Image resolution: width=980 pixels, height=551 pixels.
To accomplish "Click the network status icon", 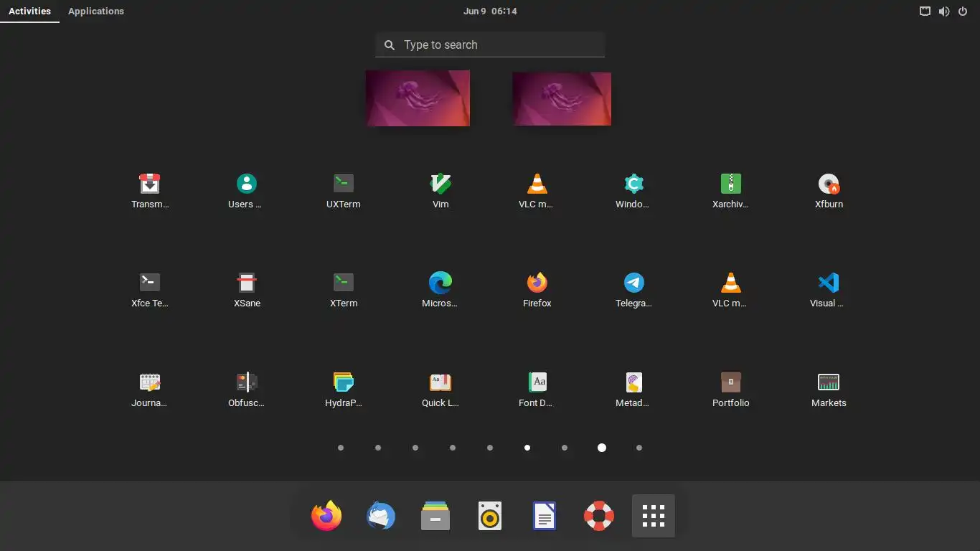I will pyautogui.click(x=925, y=11).
